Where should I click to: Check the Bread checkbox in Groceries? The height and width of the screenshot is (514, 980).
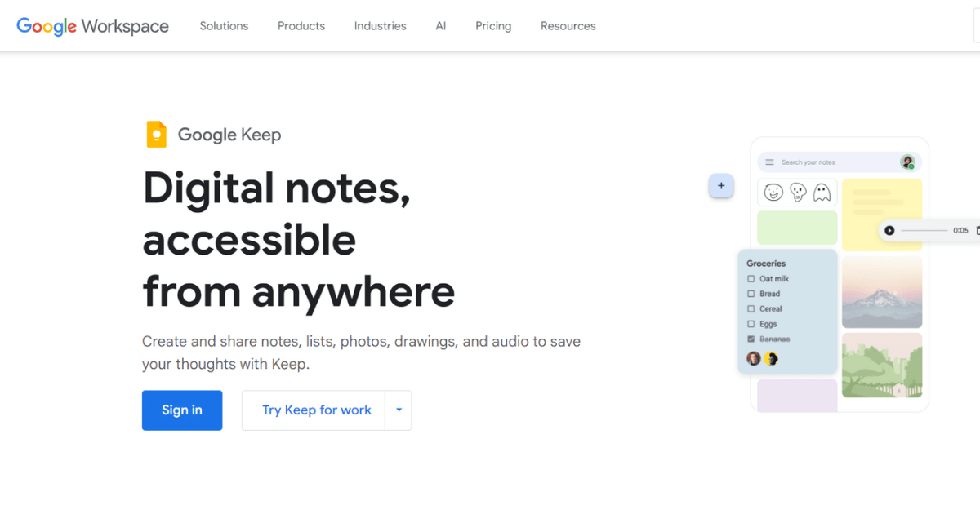click(x=752, y=294)
